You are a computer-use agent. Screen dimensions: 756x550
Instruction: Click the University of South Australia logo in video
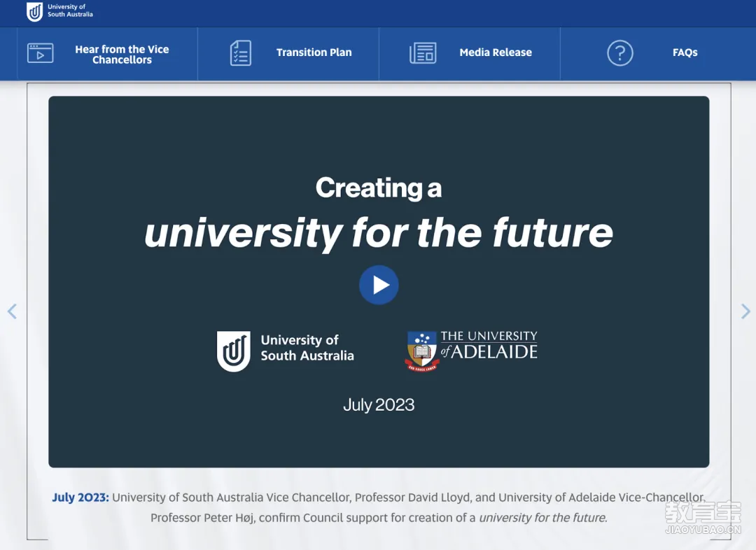(286, 351)
